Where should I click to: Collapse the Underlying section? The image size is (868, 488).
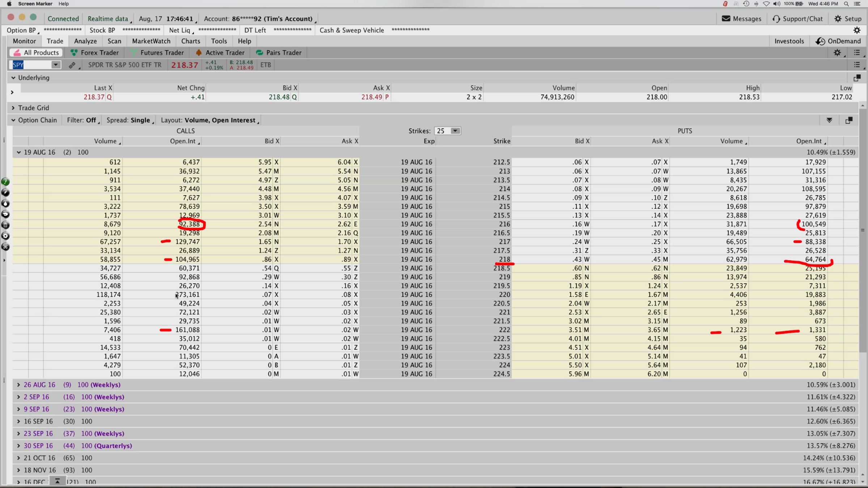13,78
